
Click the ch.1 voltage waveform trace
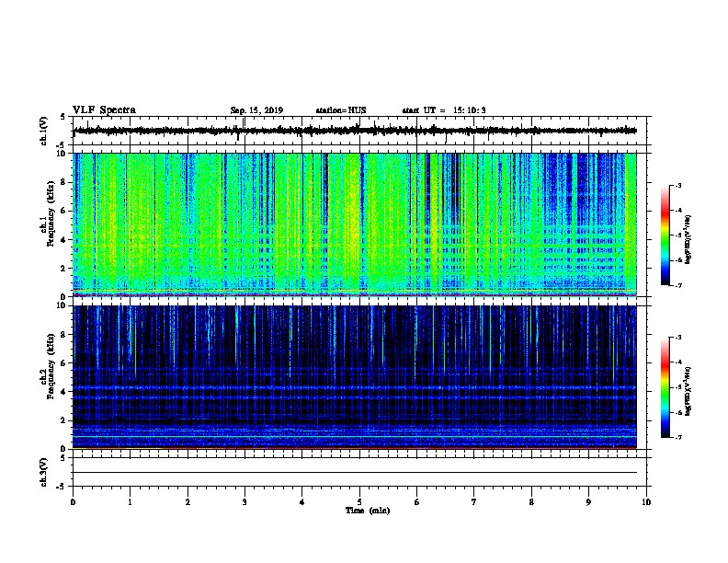355,131
